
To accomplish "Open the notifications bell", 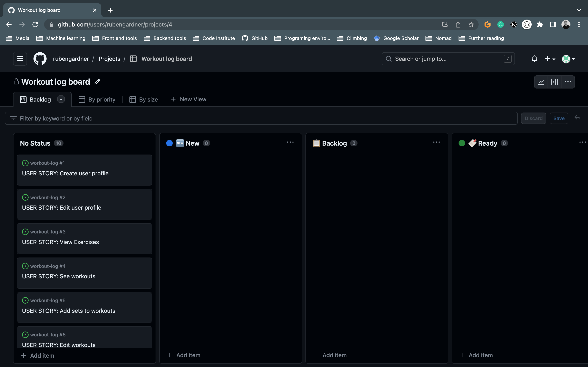I will (x=534, y=59).
